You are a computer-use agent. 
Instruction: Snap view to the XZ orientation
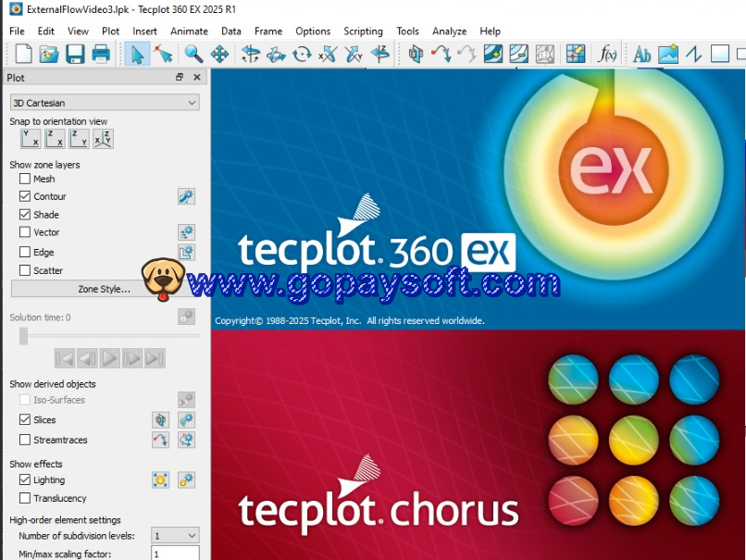coord(55,139)
